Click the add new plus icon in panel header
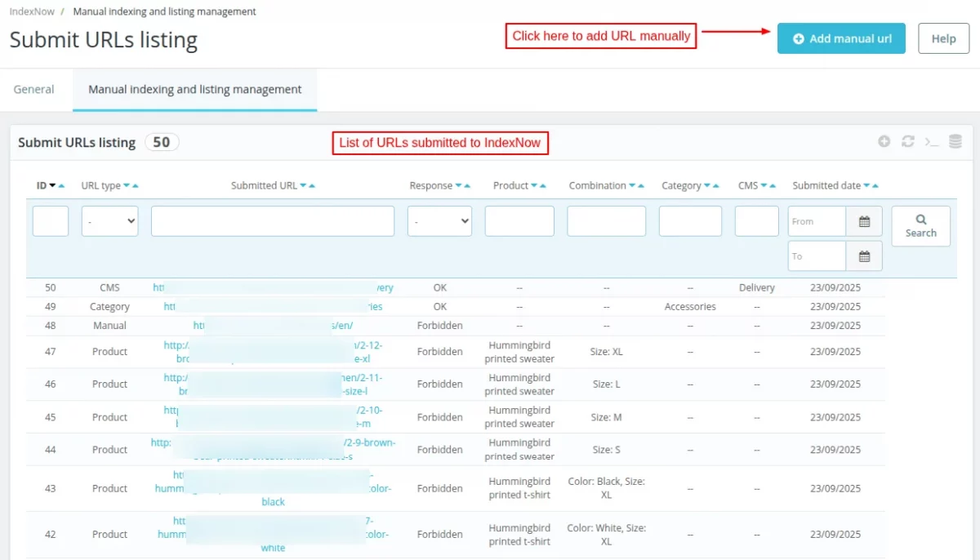Screen dimensions: 980x560 [884, 141]
